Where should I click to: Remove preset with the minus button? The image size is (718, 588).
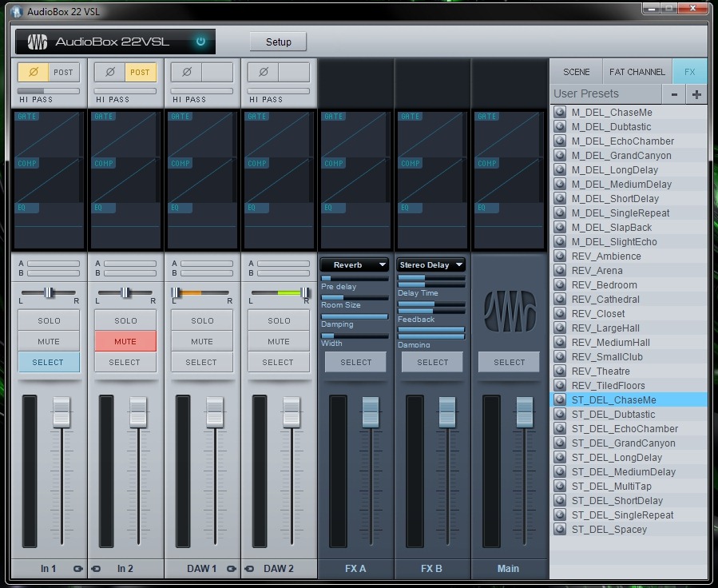pos(674,94)
